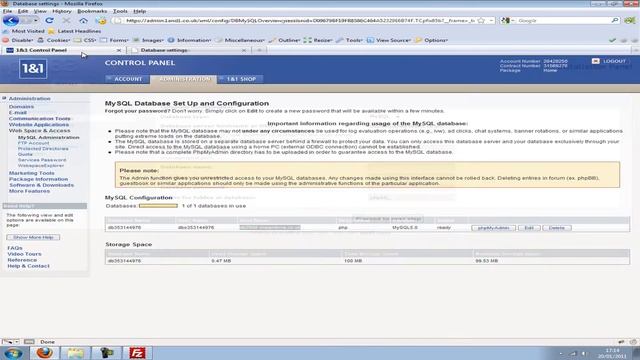The image size is (640, 360).
Task: Focus the Google search field
Action: (x=563, y=20)
